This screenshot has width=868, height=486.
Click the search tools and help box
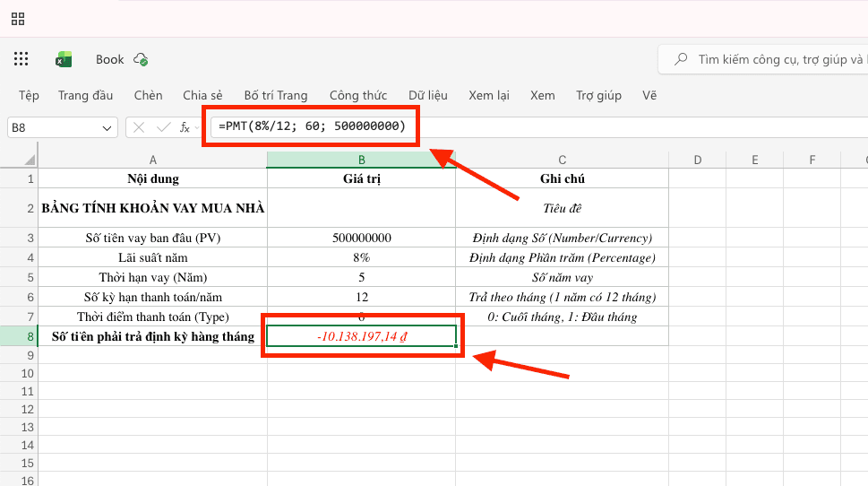pos(763,59)
